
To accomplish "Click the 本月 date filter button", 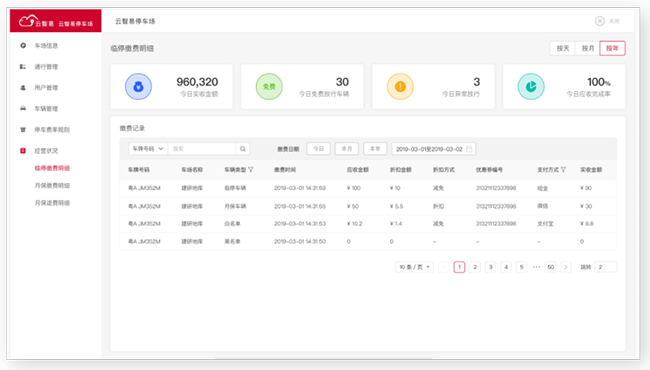I will pos(347,149).
